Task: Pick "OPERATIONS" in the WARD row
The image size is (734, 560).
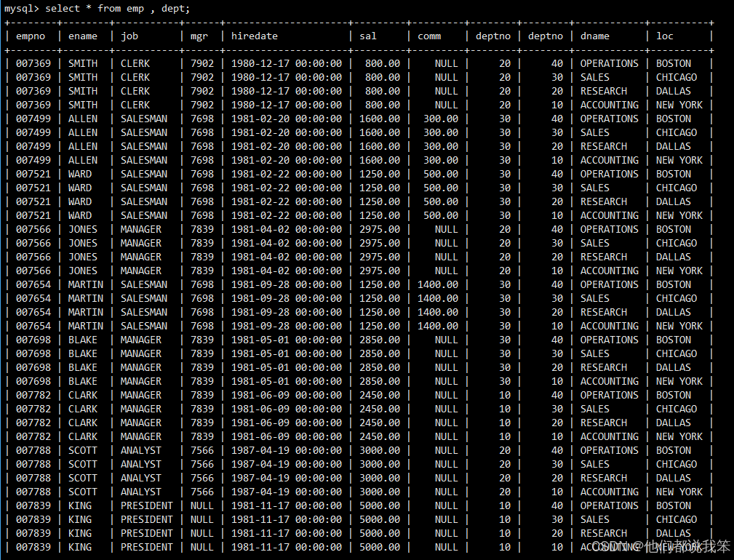Action: pos(610,174)
